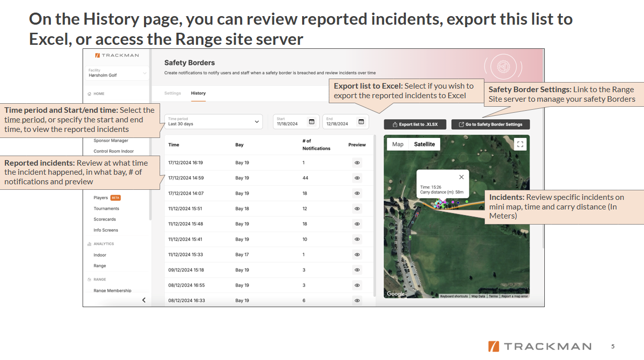This screenshot has height=360, width=644.
Task: Preview the 11/12/2024 15:33 incident
Action: coord(357,254)
